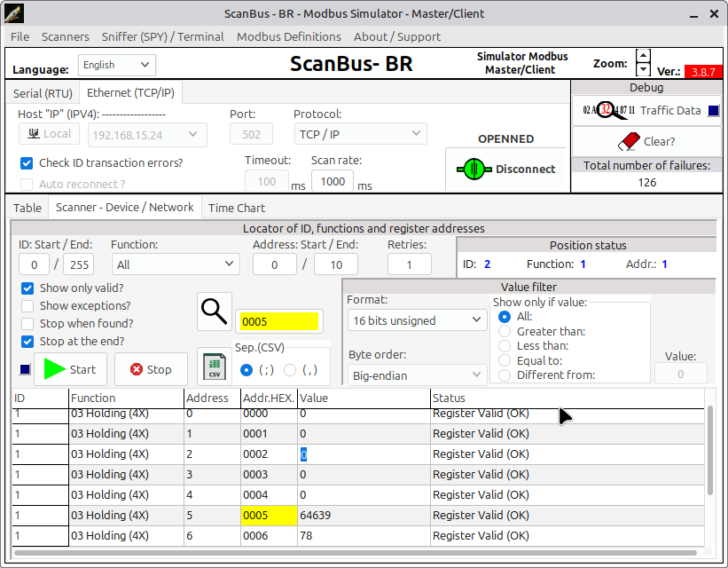Click the blue indicator square left of Start
The image size is (728, 568).
pos(25,369)
